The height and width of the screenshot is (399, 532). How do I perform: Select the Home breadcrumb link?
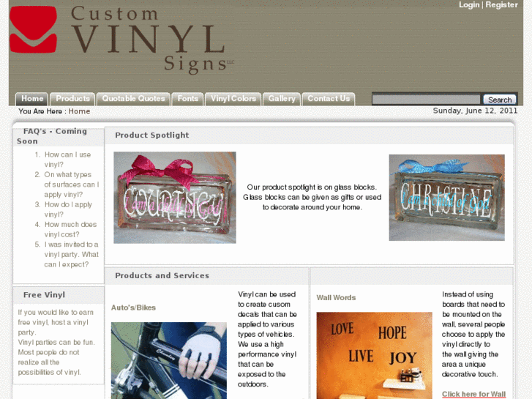pos(79,111)
